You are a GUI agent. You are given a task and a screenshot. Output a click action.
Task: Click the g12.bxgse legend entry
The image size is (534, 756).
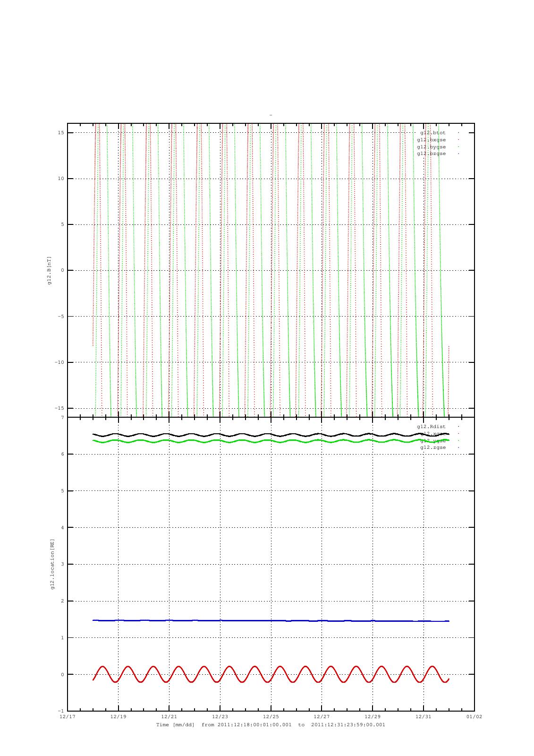432,140
